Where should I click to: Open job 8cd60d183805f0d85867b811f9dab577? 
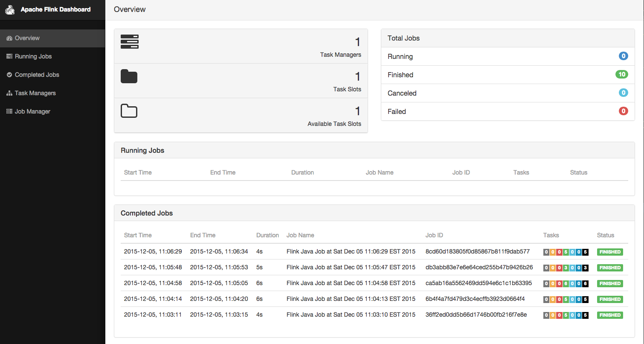click(x=477, y=251)
